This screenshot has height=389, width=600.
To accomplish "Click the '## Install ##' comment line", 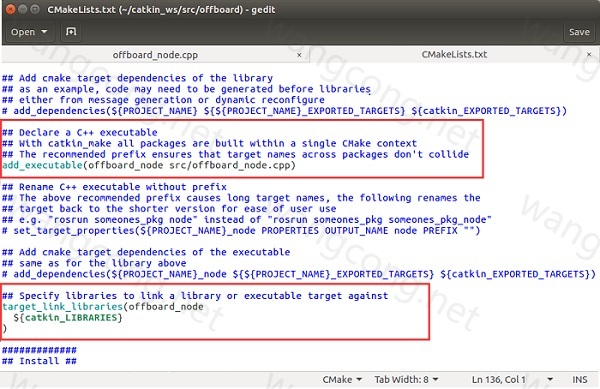I will click(x=39, y=361).
